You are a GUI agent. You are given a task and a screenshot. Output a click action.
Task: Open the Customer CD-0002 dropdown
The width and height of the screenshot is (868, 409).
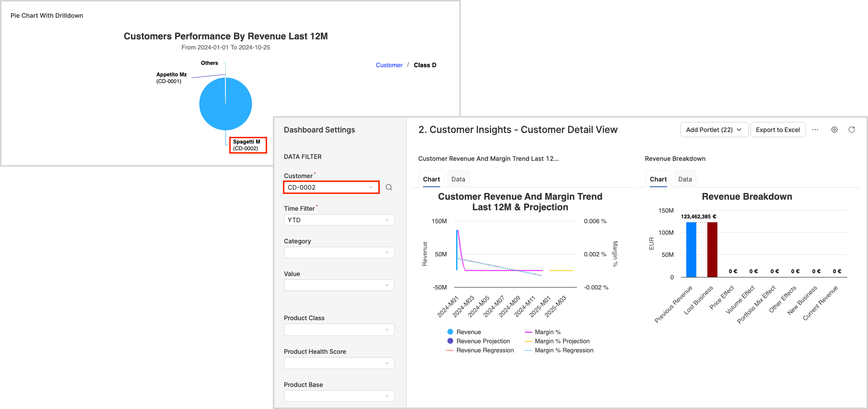(331, 187)
